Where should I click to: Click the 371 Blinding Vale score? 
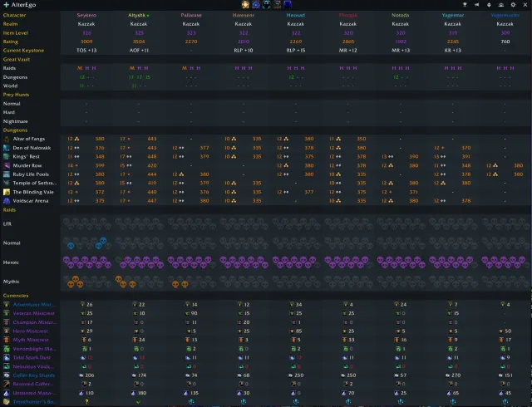[414, 192]
